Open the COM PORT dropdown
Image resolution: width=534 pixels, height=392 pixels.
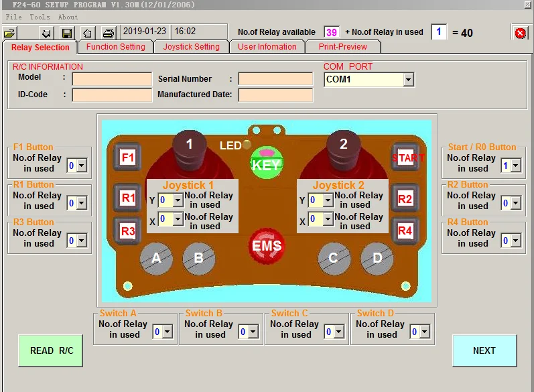pos(408,80)
